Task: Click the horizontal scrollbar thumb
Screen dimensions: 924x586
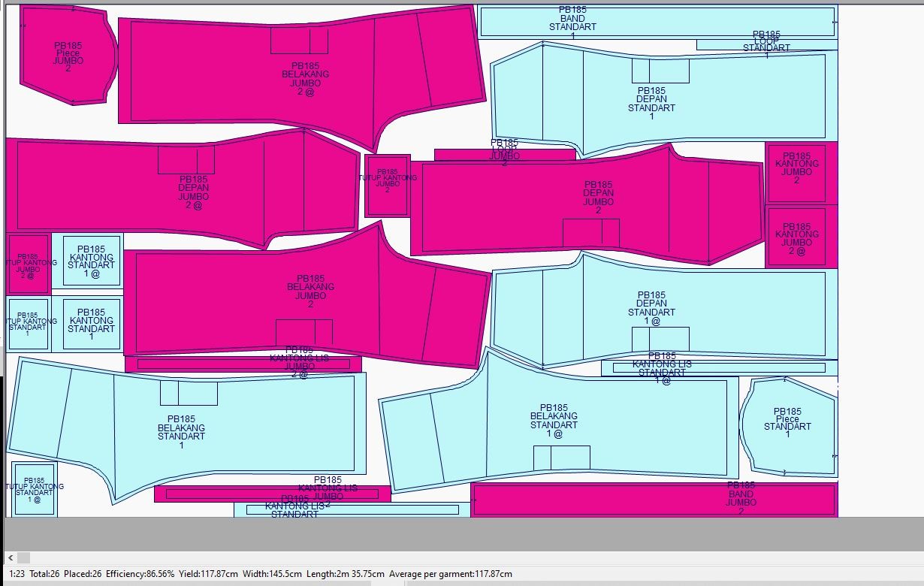Action: (x=23, y=557)
